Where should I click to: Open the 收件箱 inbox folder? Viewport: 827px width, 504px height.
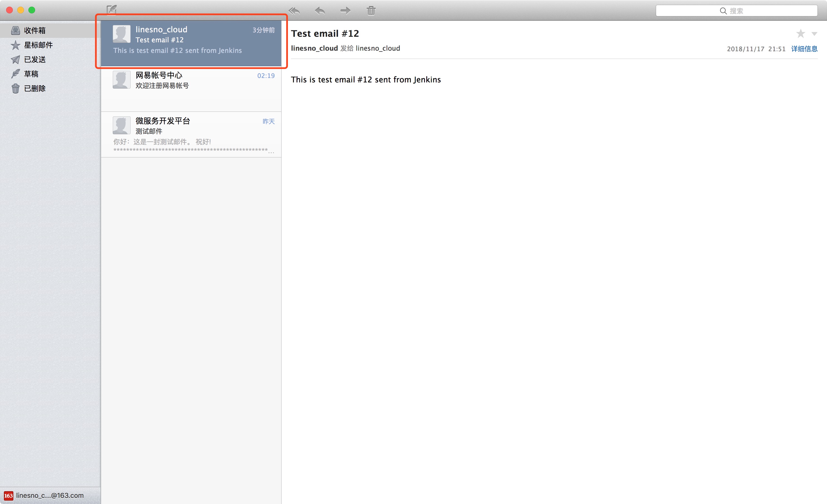34,31
